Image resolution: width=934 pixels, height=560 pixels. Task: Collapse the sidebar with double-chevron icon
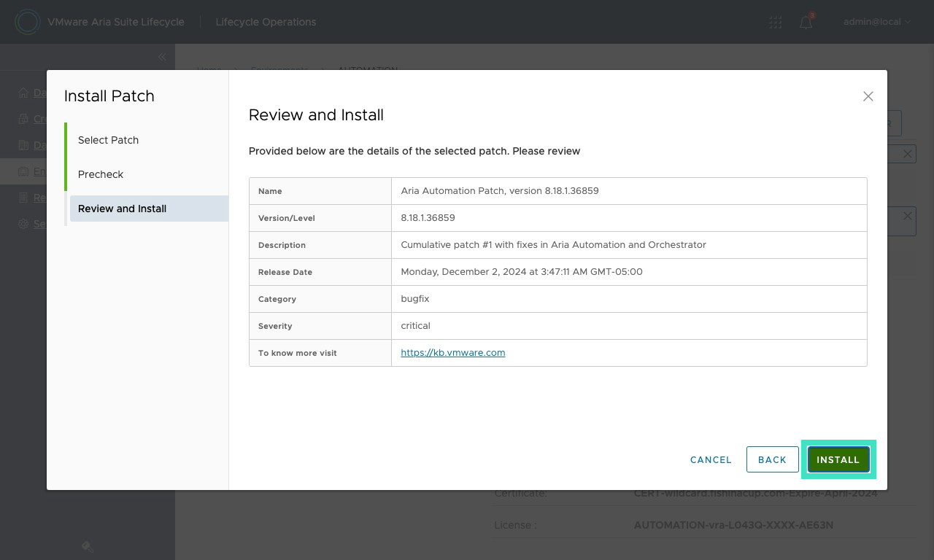[162, 57]
